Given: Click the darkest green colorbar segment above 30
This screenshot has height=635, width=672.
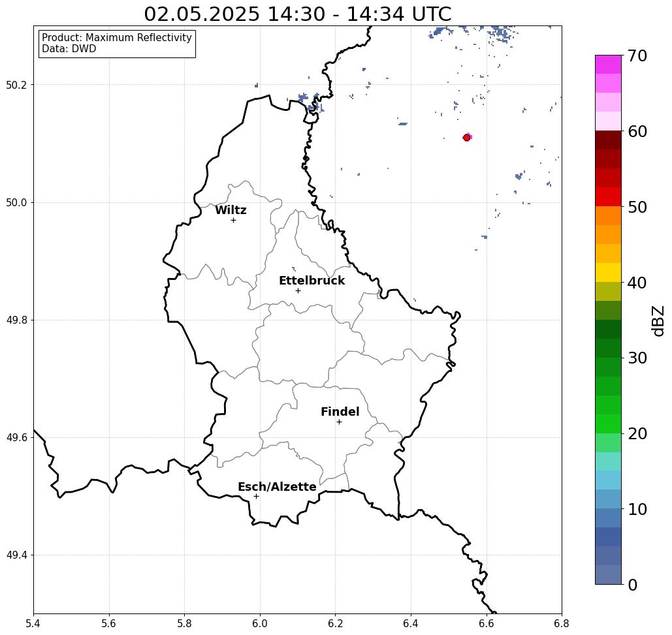Looking at the screenshot, I should 608,330.
